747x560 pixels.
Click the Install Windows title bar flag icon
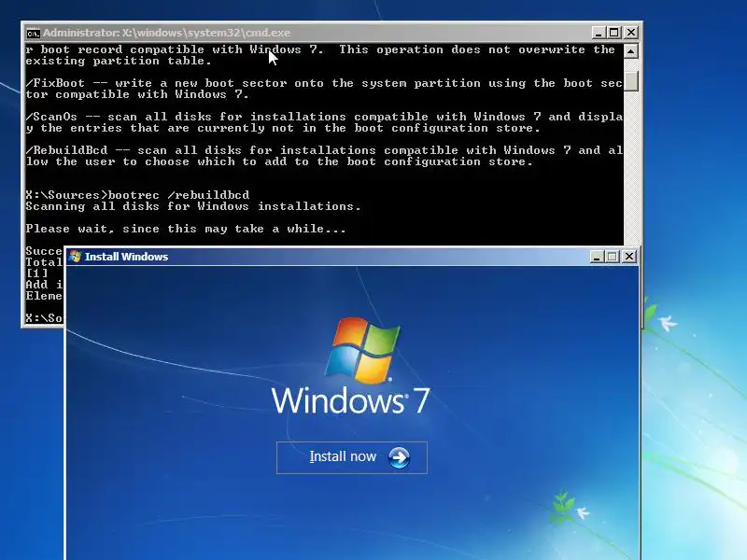75,257
